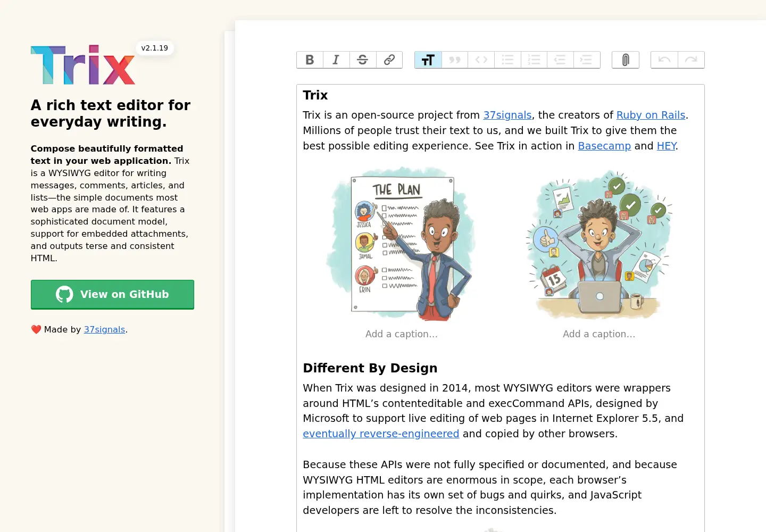The height and width of the screenshot is (532, 766).
Task: Click the link insert icon
Action: [x=389, y=60]
